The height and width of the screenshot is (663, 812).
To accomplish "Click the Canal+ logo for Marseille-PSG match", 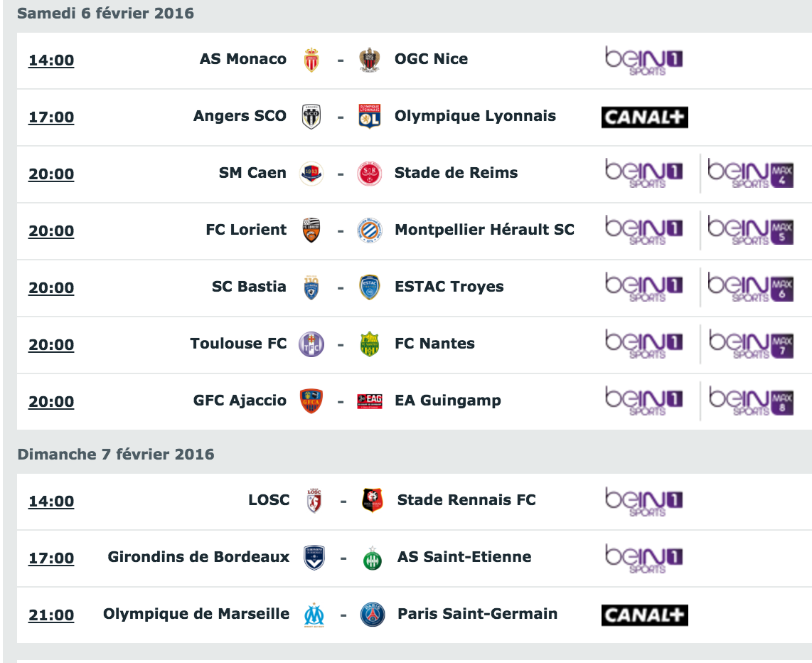I will coord(644,615).
